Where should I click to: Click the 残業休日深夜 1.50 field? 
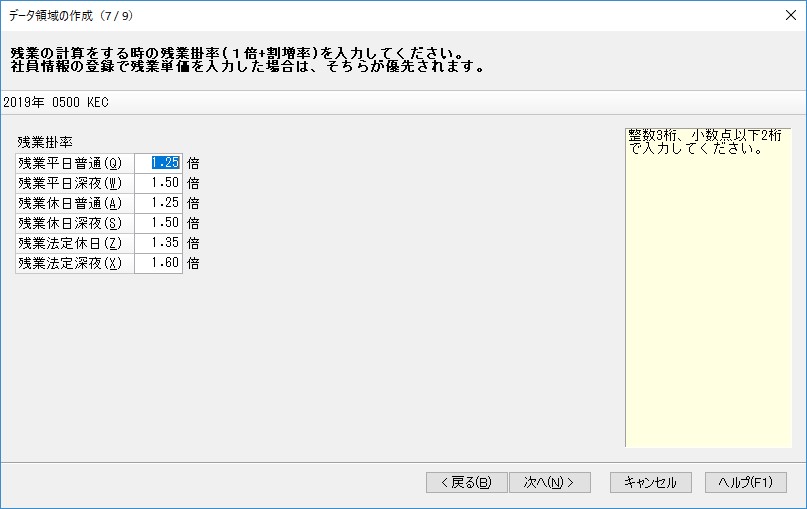(159, 223)
